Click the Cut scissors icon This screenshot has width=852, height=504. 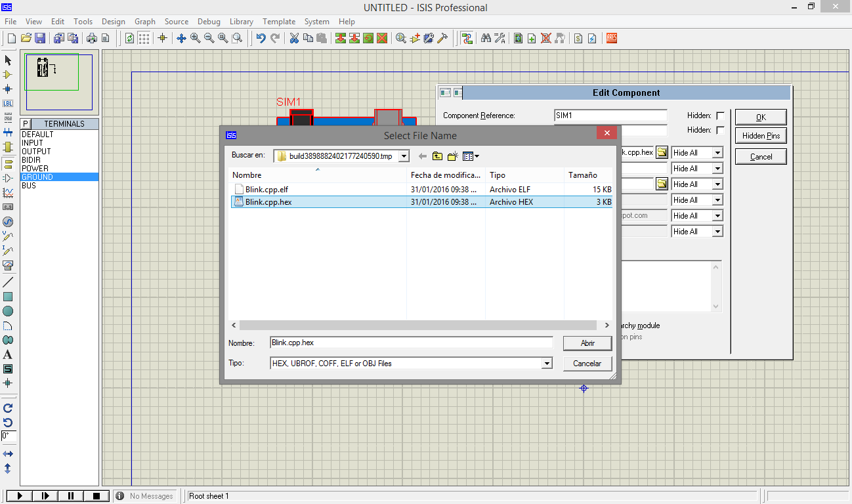click(294, 38)
